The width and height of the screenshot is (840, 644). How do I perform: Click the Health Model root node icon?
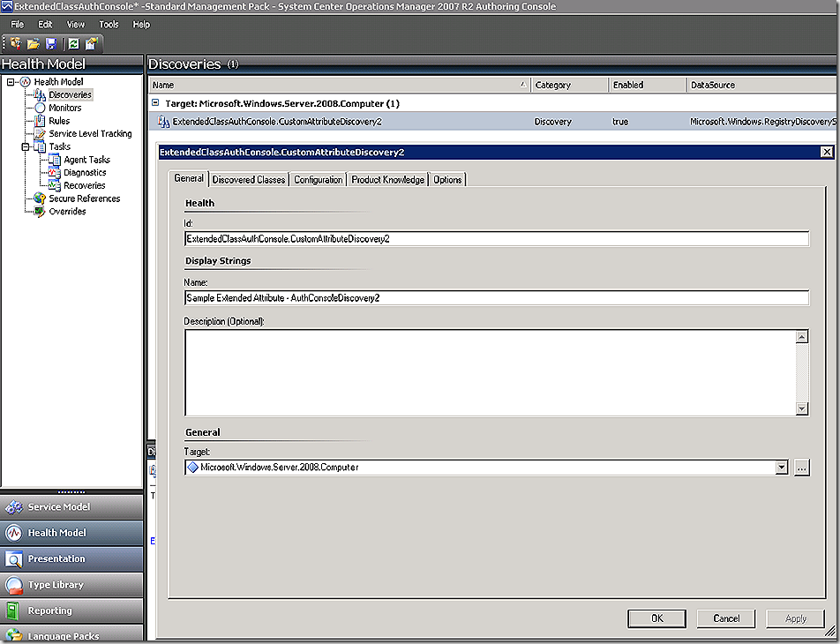[x=26, y=82]
